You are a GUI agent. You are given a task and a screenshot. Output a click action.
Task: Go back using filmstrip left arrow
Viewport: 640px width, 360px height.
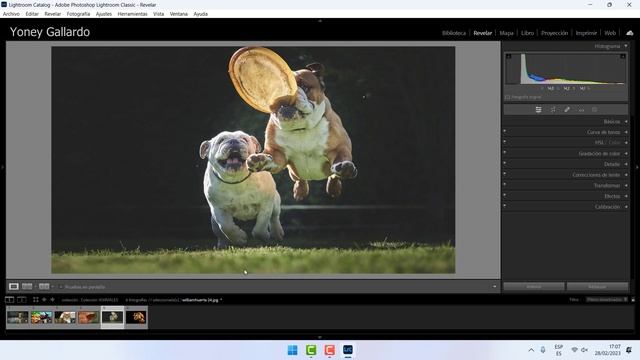(x=44, y=300)
